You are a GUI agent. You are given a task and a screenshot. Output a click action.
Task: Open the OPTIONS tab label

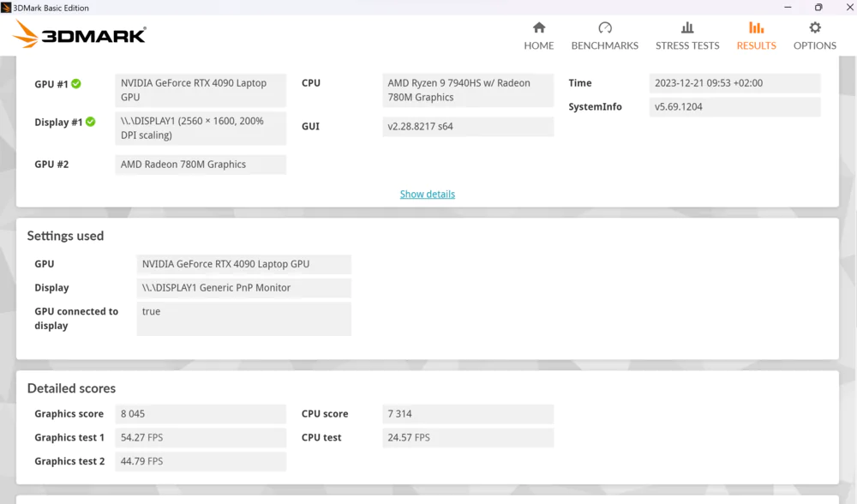point(815,45)
